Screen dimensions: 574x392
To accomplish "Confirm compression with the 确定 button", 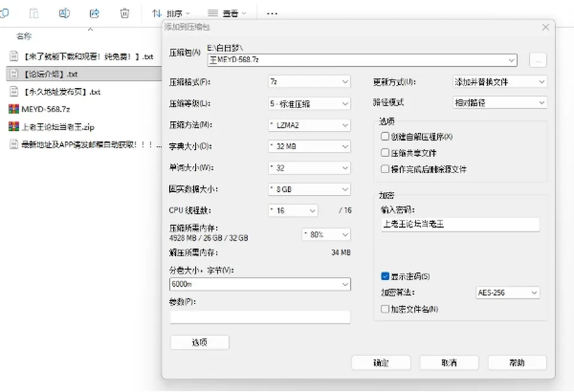I will (x=381, y=363).
